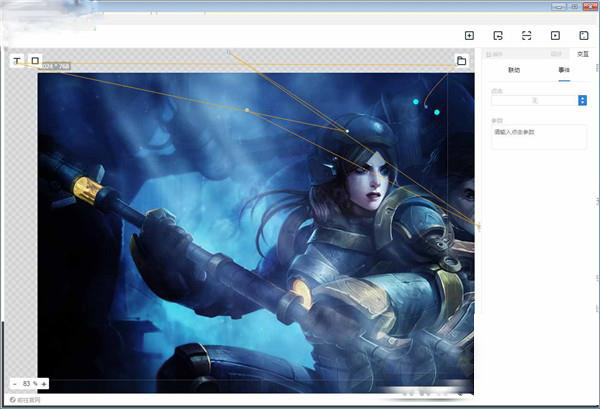Click the left cyan handle dot
Screen dimensions: 600x409
[x=416, y=102]
